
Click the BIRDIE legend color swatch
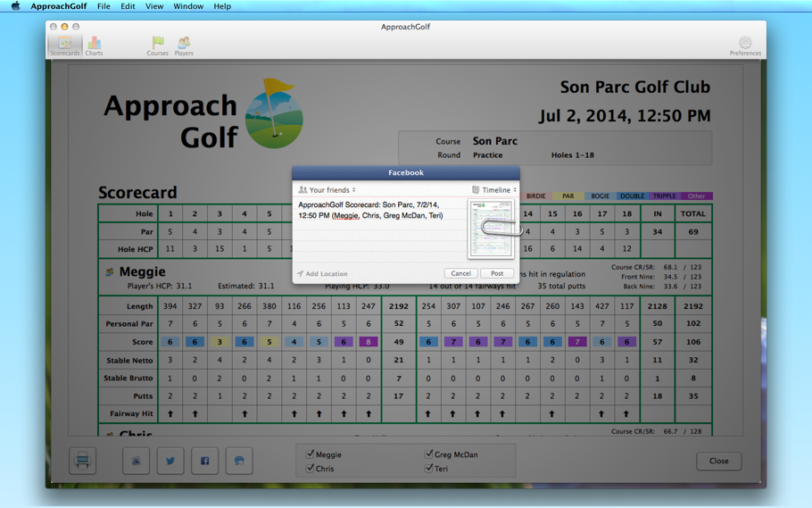pyautogui.click(x=535, y=196)
